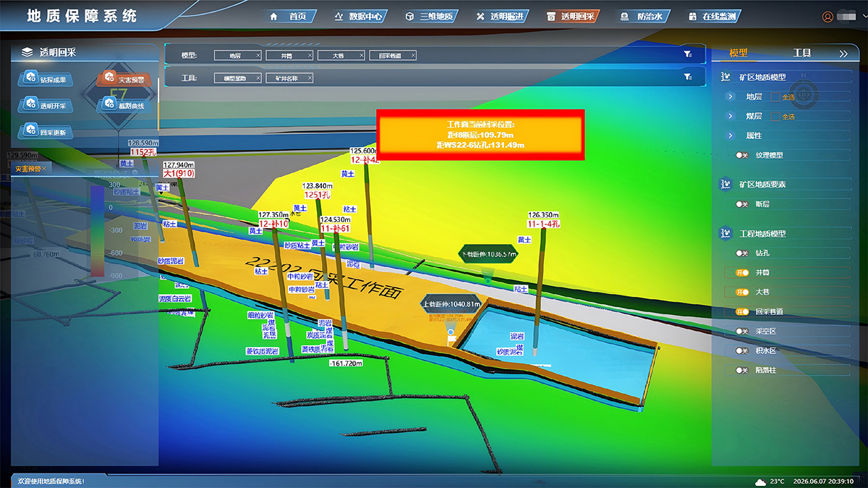Open the 数据中心 tab
This screenshot has height=488, width=868.
pos(359,16)
